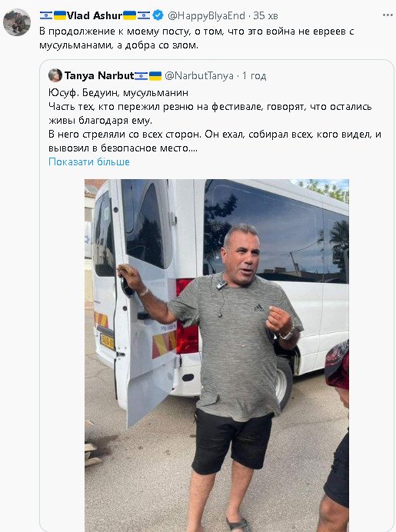Visit the @HappyBlyaEnd handle

tap(206, 15)
